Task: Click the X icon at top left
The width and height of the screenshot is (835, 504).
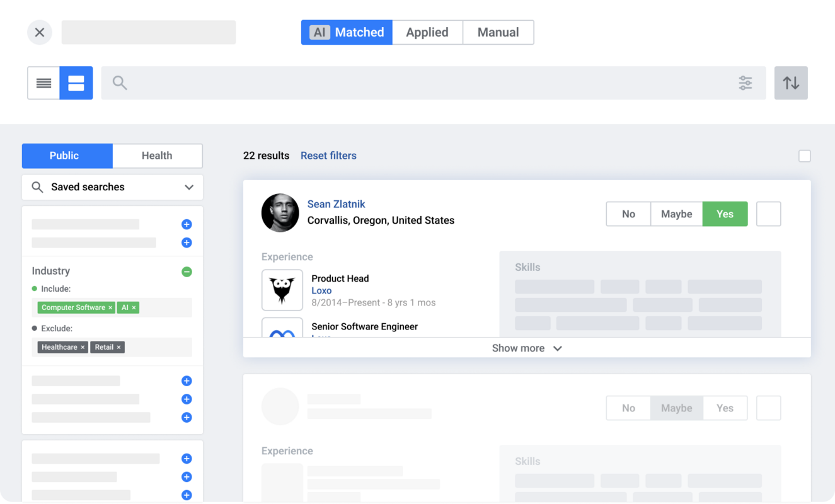Action: pos(40,32)
